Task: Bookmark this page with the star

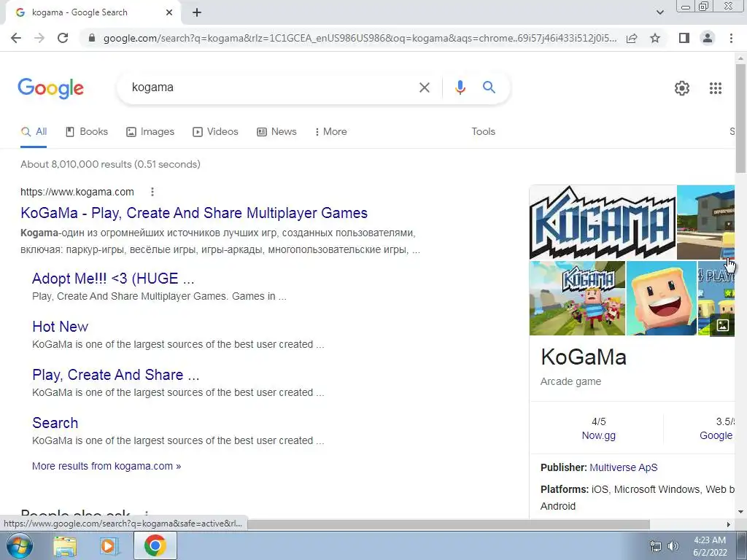Action: (655, 38)
